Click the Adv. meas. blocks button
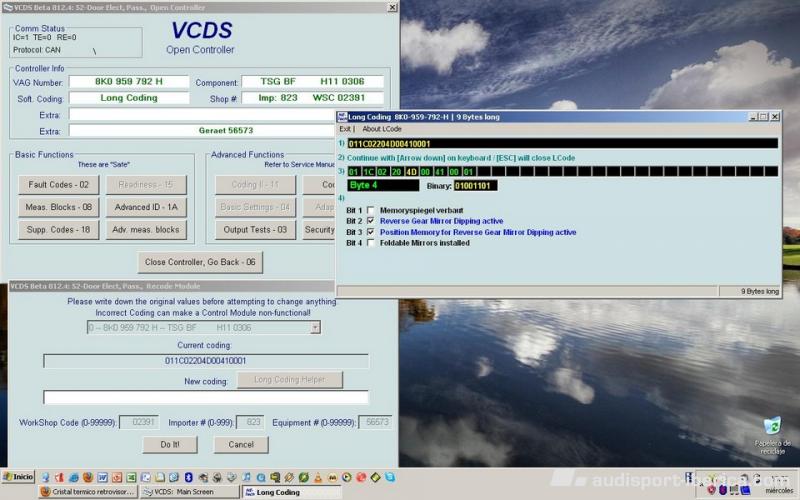The width and height of the screenshot is (800, 500). (146, 230)
